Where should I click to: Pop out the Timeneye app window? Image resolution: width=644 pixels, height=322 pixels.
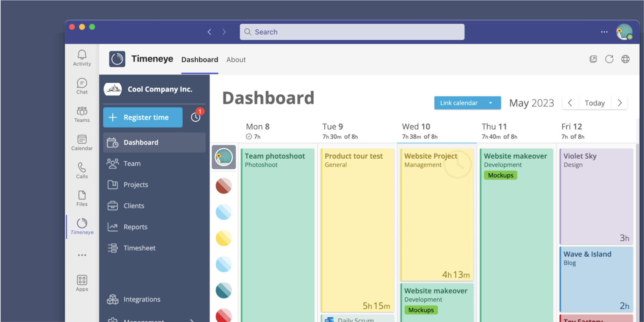(x=593, y=59)
